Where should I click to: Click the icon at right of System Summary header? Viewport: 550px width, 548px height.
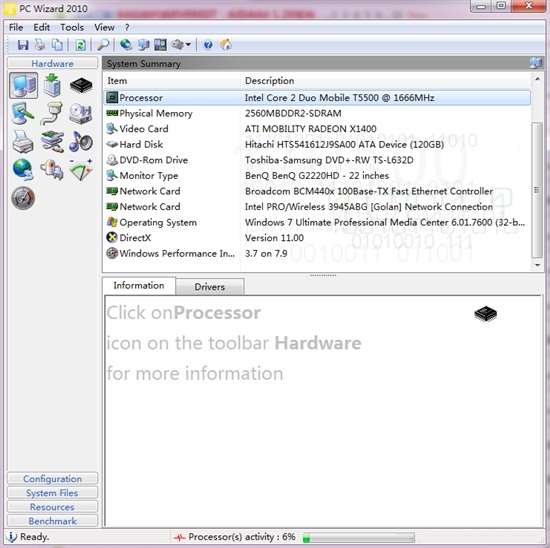point(536,64)
